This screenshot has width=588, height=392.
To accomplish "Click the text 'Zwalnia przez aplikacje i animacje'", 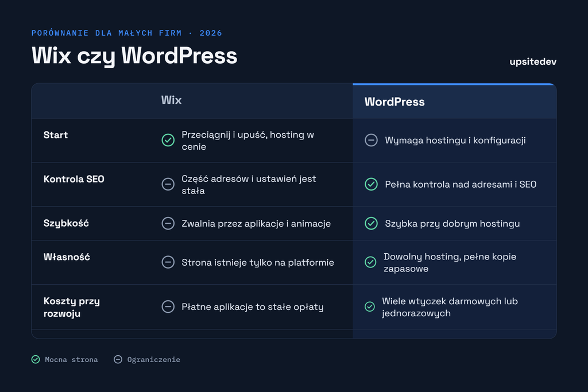I will (256, 224).
